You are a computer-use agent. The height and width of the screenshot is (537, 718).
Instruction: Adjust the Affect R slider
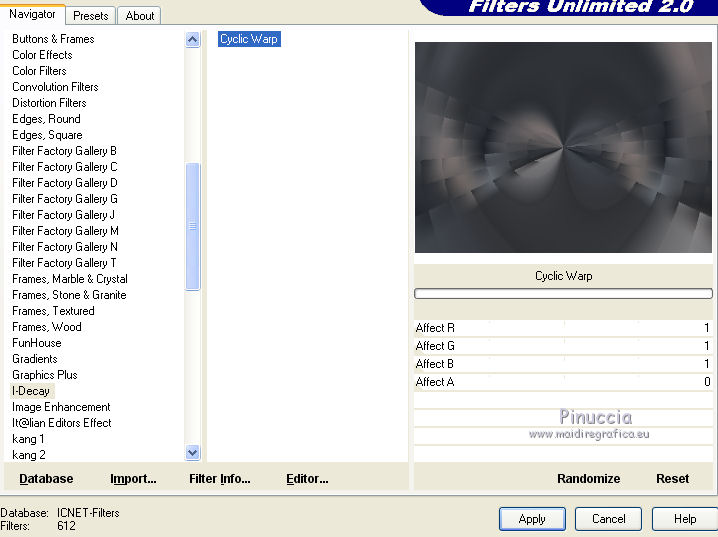563,328
